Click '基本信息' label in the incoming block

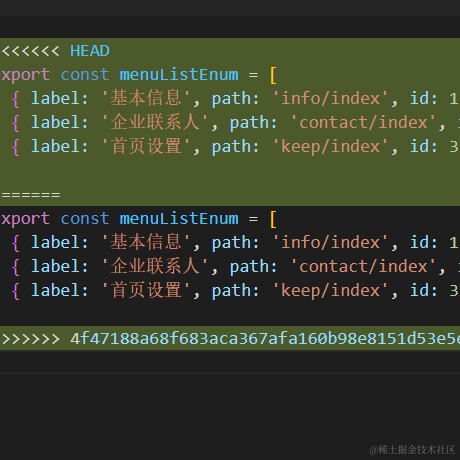146,242
